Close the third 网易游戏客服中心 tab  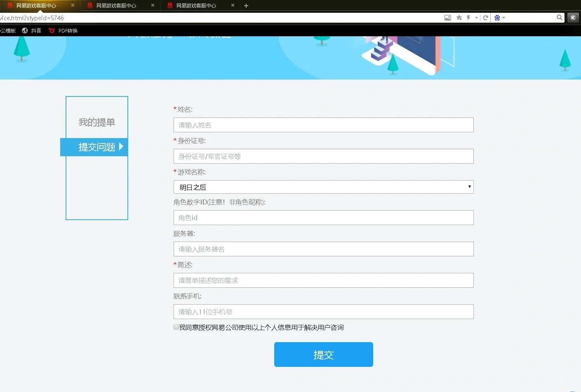pyautogui.click(x=233, y=5)
